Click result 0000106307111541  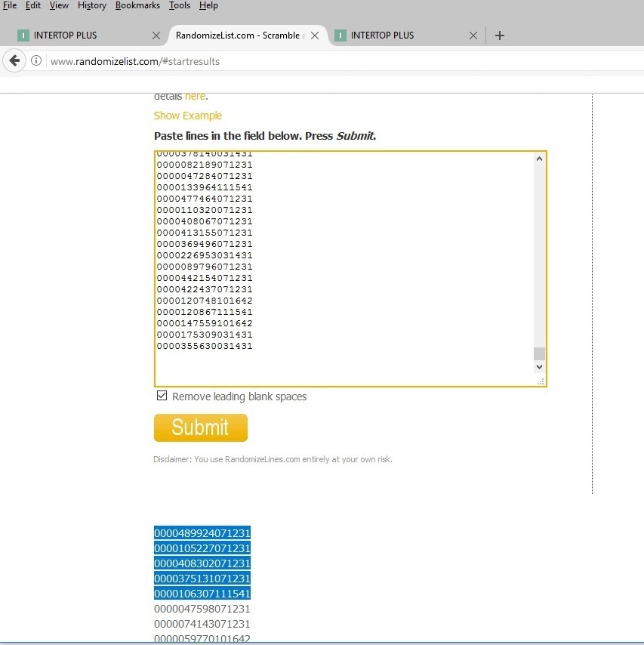[x=202, y=594]
